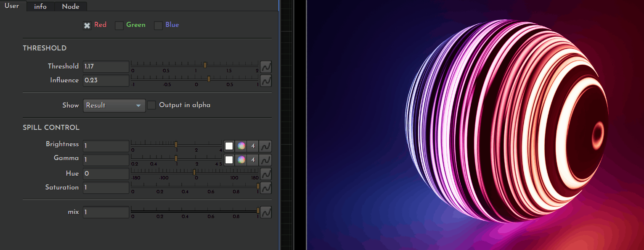Viewport: 644px width, 250px height.
Task: Click the animation curve icon for Saturation
Action: [265, 188]
